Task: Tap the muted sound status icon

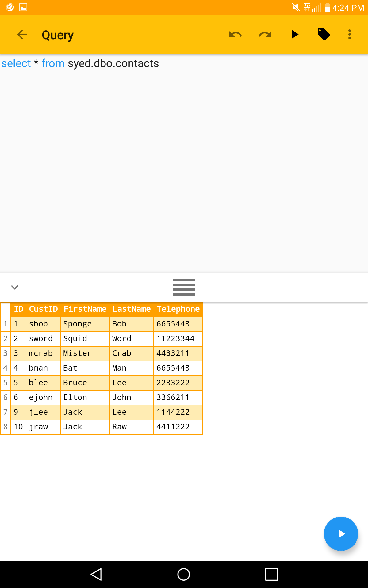Action: tap(296, 7)
